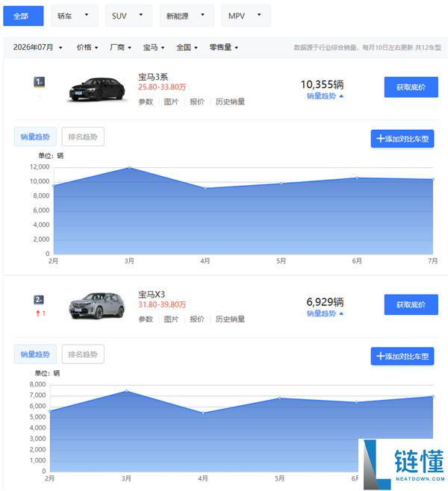Click the 3月 peak point on 宝马3系 chart
Viewport: 448px width, 491px height.
click(x=129, y=168)
